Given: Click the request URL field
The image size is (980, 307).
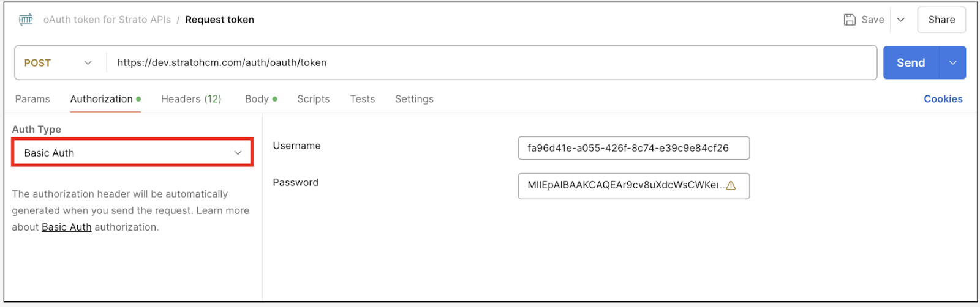Looking at the screenshot, I should [490, 63].
